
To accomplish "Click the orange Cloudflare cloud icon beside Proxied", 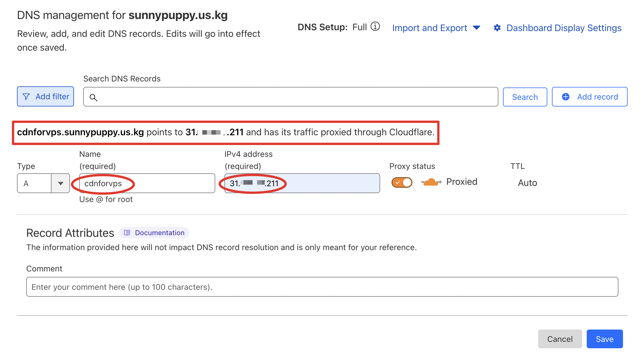I will tap(430, 182).
